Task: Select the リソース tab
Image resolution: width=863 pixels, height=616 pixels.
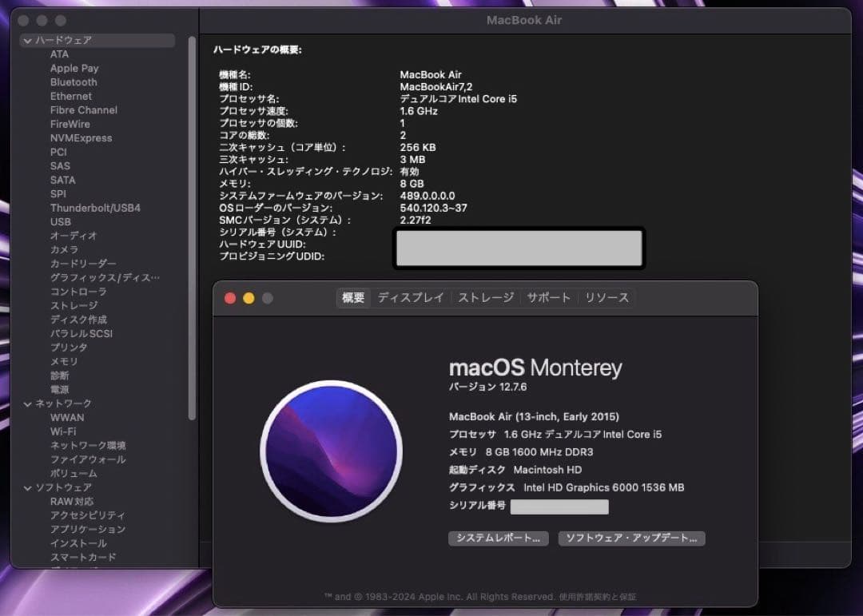Action: coord(606,297)
